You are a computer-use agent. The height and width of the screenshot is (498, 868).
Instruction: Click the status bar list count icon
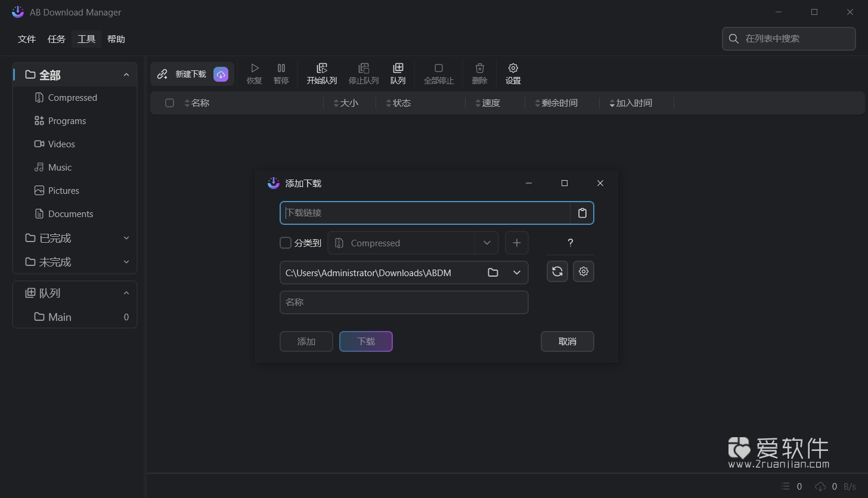point(786,486)
